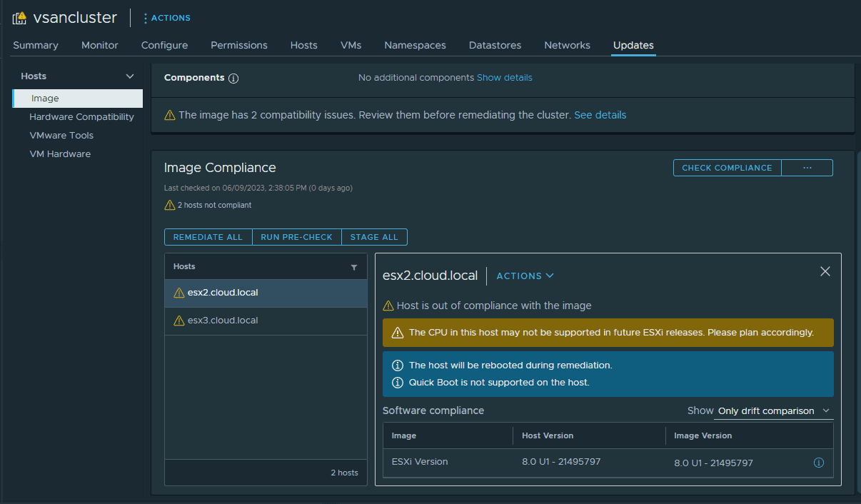Click the filter icon in Hosts column header
Image resolution: width=861 pixels, height=504 pixels.
(x=354, y=267)
